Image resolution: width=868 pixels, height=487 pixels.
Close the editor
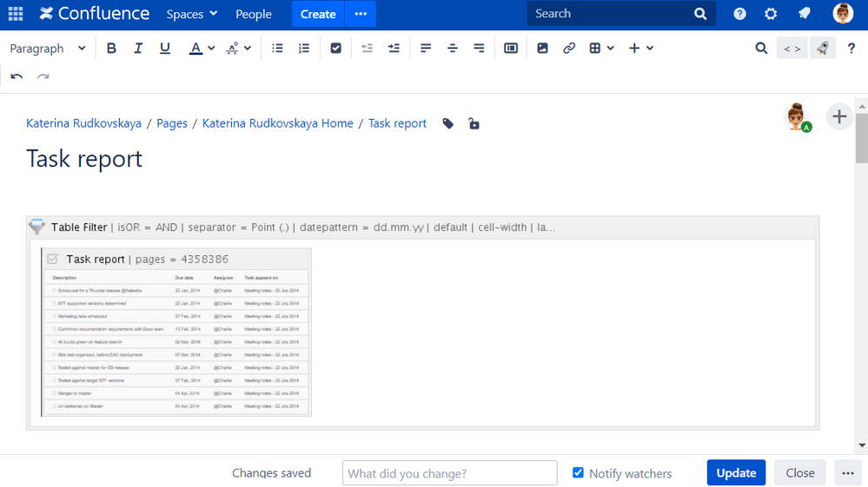(x=800, y=473)
